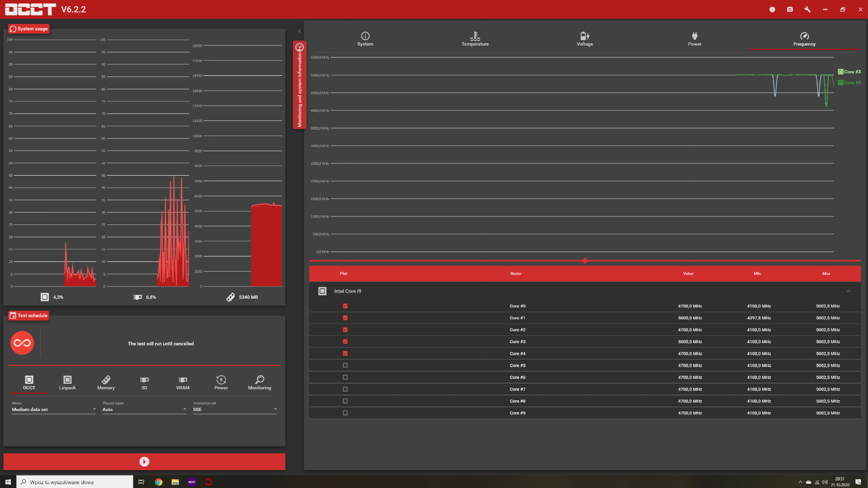This screenshot has width=868, height=488.
Task: Open the Instruction set SSE dropdown
Action: pos(235,409)
